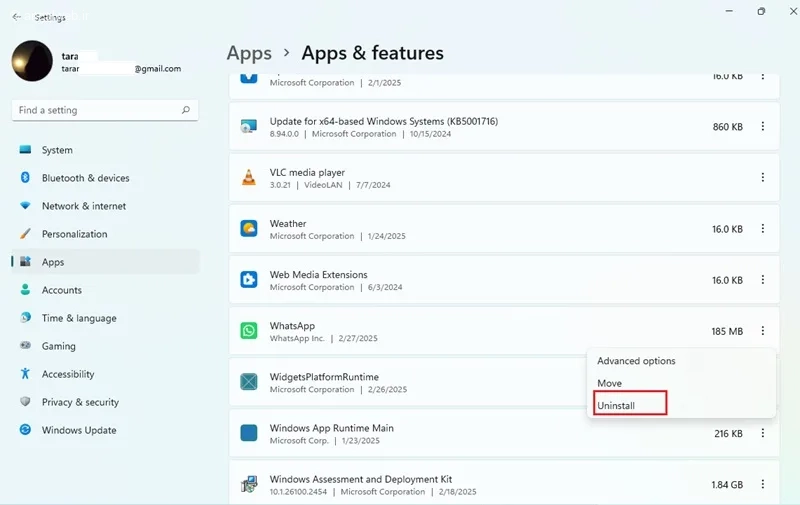Open the Accessibility settings section
This screenshot has width=800, height=505.
pos(105,374)
